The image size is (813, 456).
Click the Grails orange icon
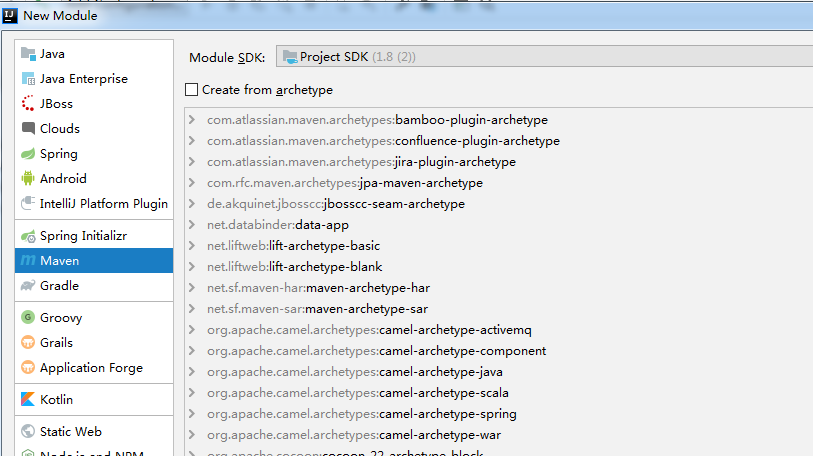(28, 342)
